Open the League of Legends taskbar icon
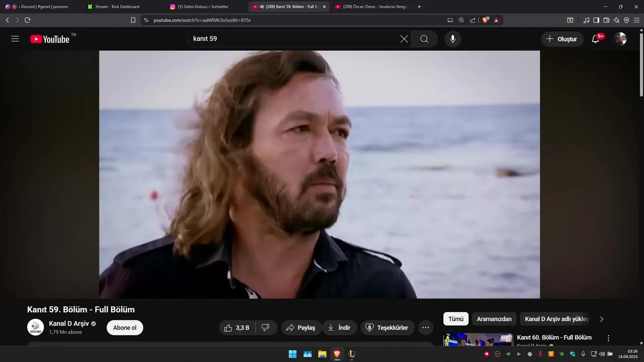This screenshot has height=362, width=644. click(352, 354)
